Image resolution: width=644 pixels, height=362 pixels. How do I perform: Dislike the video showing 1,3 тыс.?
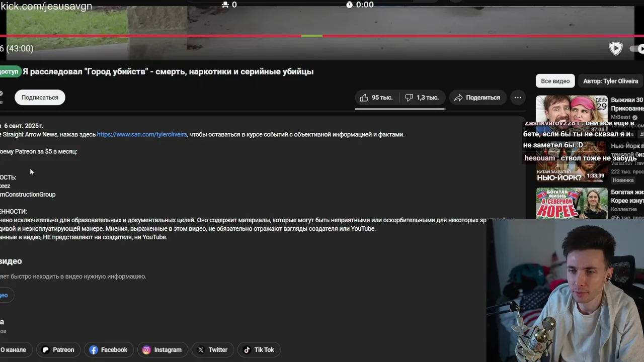[x=422, y=98]
